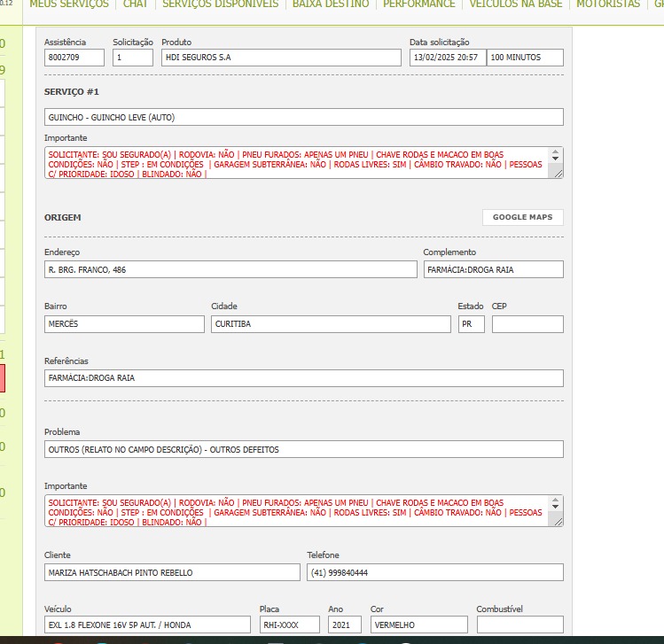Open BAIXA DESTINO menu item
Image resolution: width=664 pixels, height=644 pixels.
[331, 4]
